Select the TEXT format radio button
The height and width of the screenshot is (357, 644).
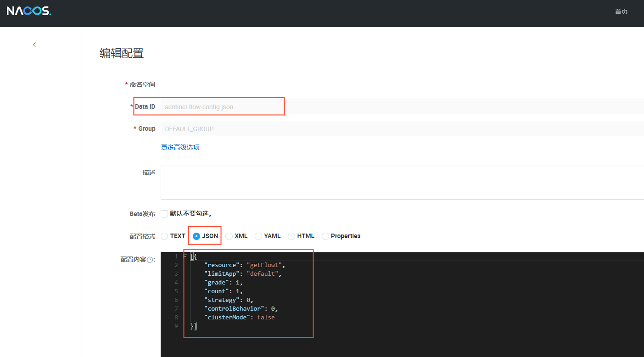[164, 236]
